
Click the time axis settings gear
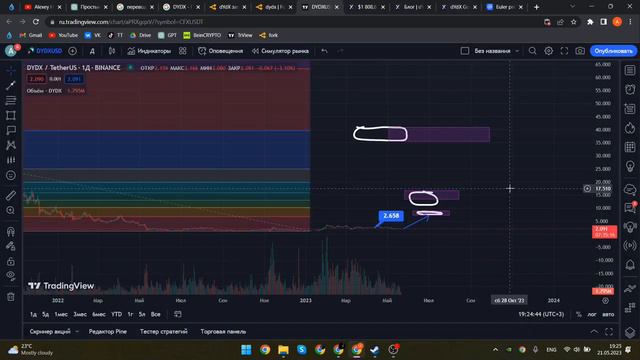(x=605, y=300)
